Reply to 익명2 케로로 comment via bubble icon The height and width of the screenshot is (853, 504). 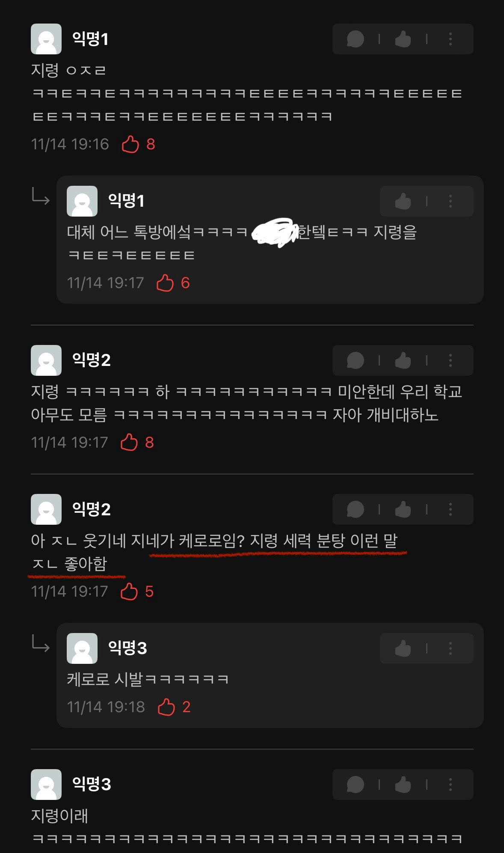(356, 509)
